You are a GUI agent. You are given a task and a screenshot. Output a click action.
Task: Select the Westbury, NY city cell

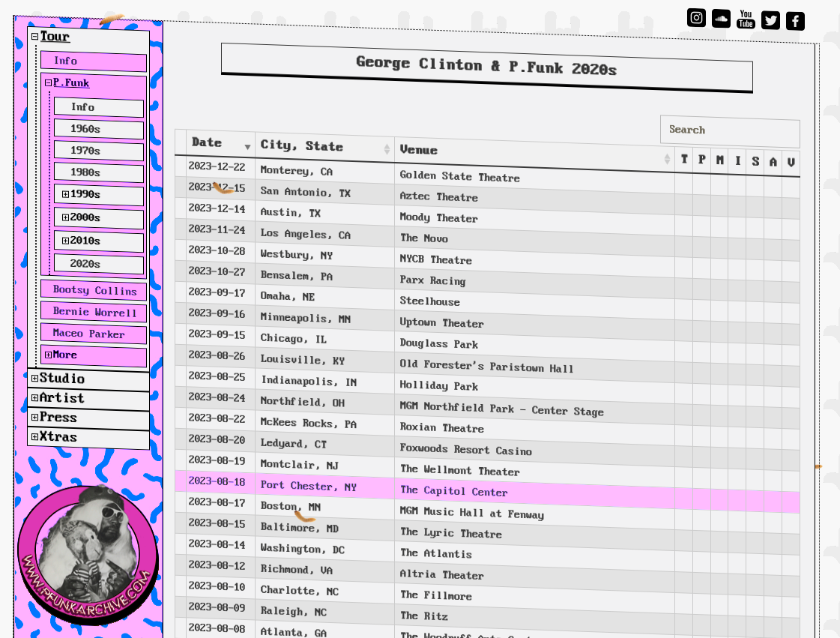pos(324,255)
